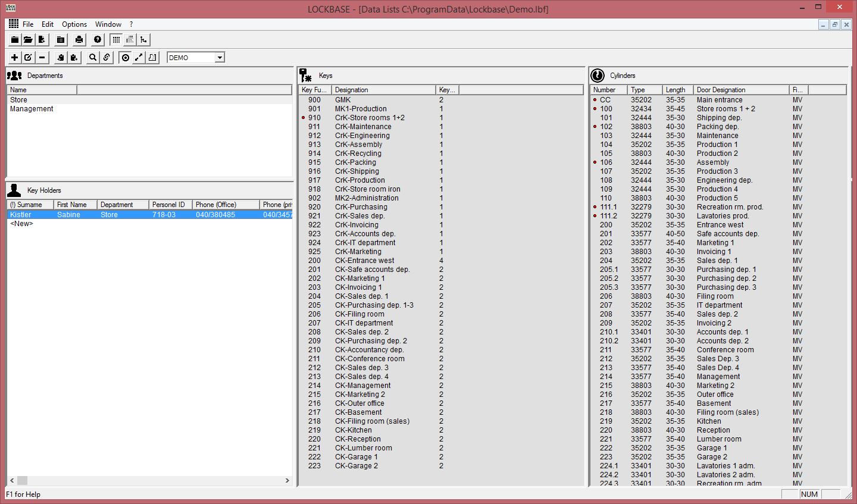Restore the inner Data Lists window
The image size is (857, 504).
point(835,24)
